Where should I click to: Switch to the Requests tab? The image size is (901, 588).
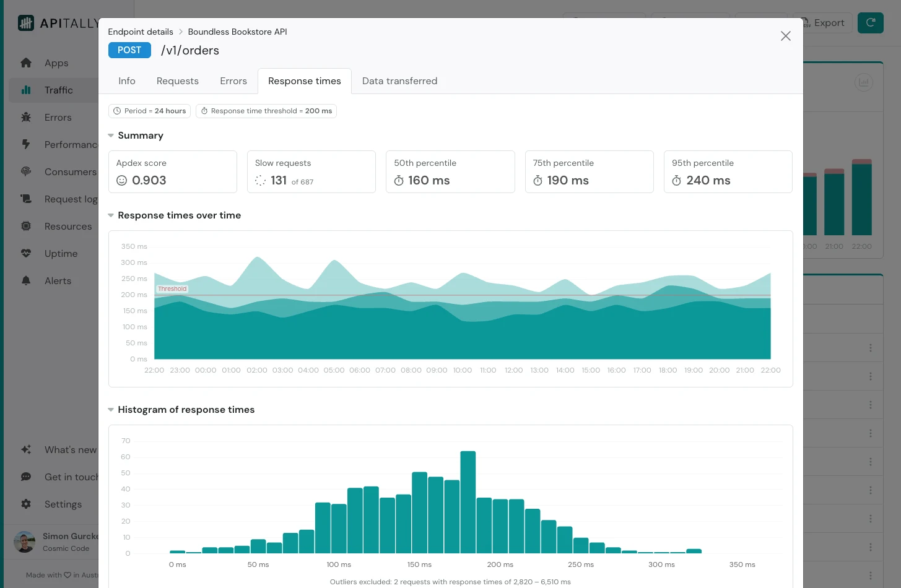(x=177, y=80)
